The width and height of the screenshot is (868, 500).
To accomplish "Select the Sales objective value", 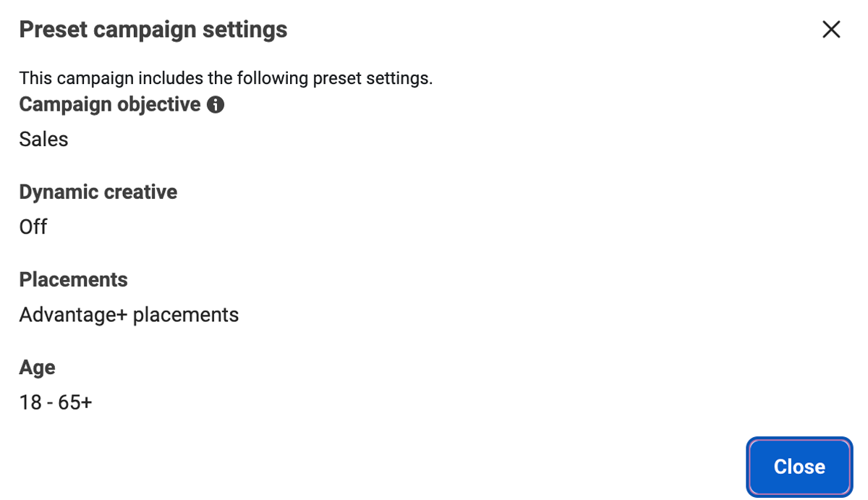I will 43,139.
